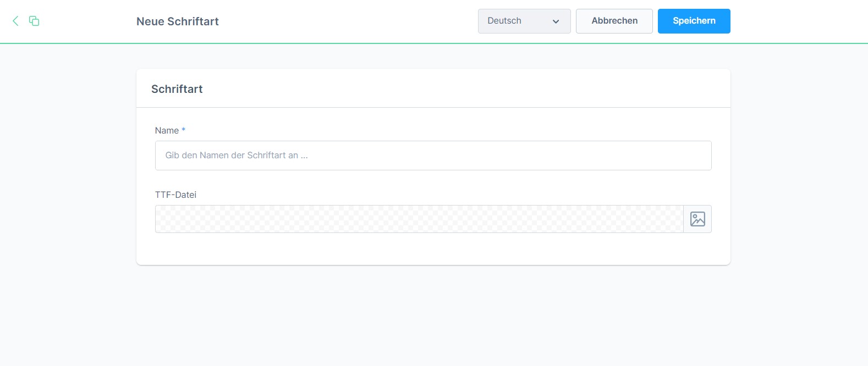This screenshot has height=366, width=868.
Task: Click the Abbrechen button
Action: 614,21
